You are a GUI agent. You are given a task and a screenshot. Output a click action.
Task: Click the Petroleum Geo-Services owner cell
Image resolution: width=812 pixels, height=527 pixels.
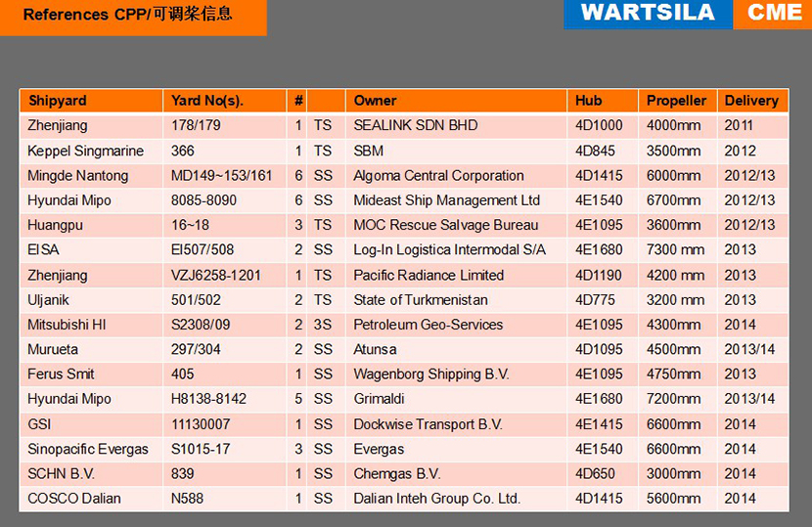pos(429,325)
